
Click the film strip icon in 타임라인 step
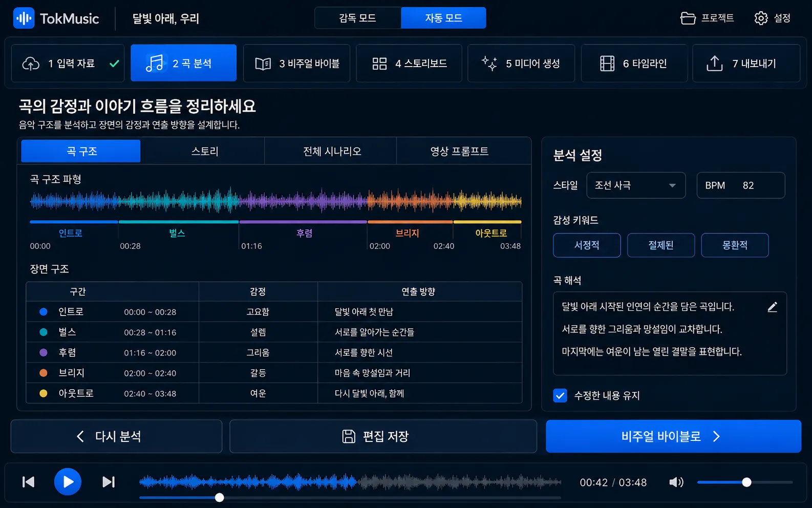coord(607,63)
